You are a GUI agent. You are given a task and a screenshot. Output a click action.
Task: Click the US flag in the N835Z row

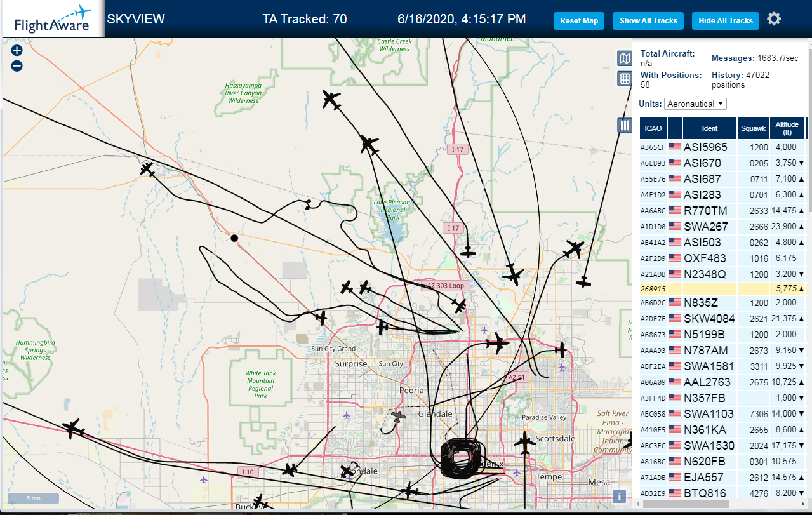point(675,303)
